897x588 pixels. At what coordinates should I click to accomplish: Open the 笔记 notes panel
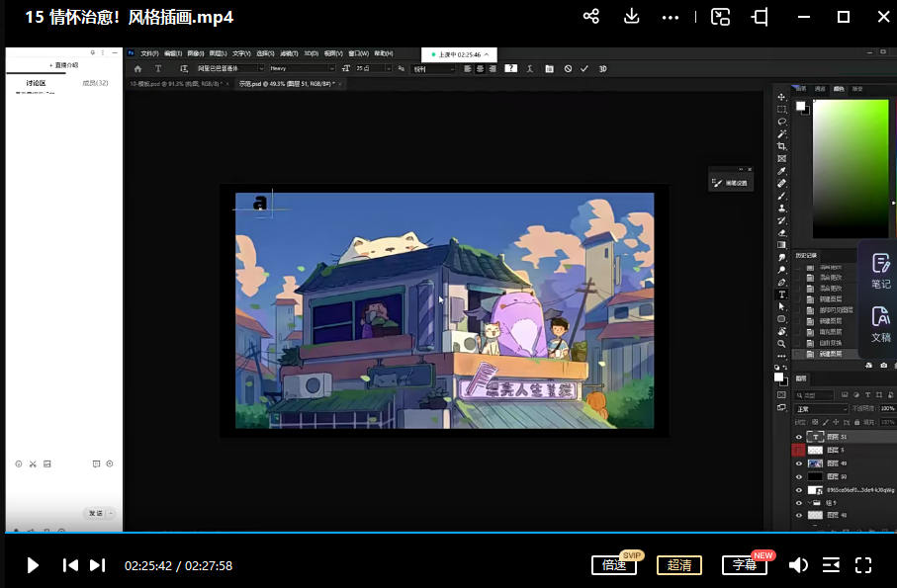(880, 270)
